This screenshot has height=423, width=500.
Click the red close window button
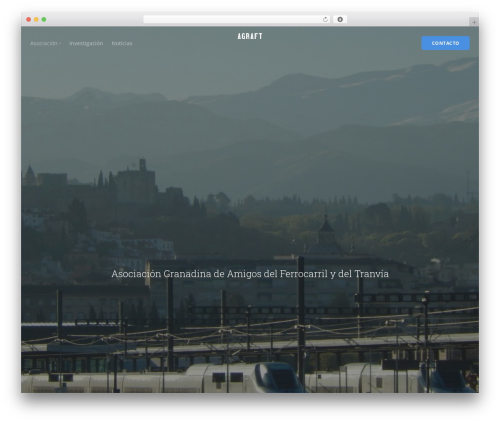[x=29, y=19]
